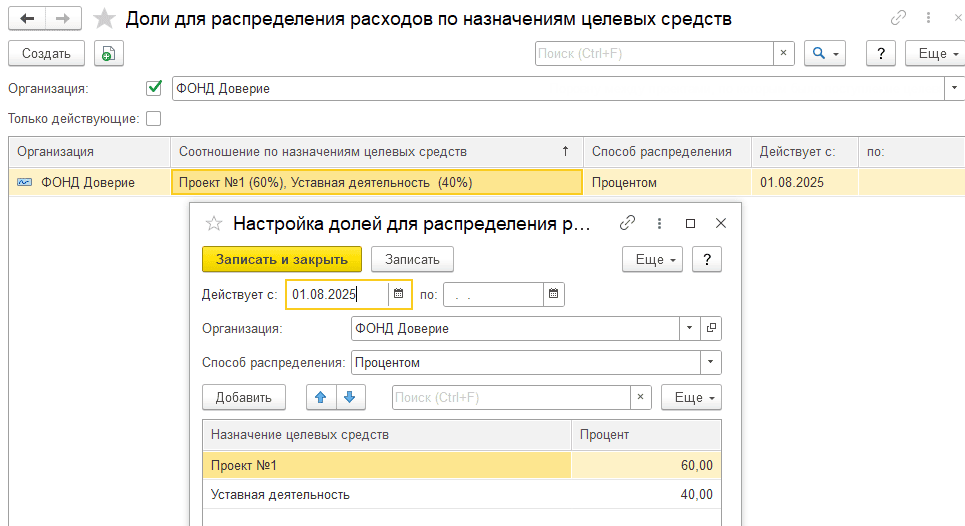Click the copy-create document icon
Viewport: 965px width, 526px height.
[x=108, y=54]
